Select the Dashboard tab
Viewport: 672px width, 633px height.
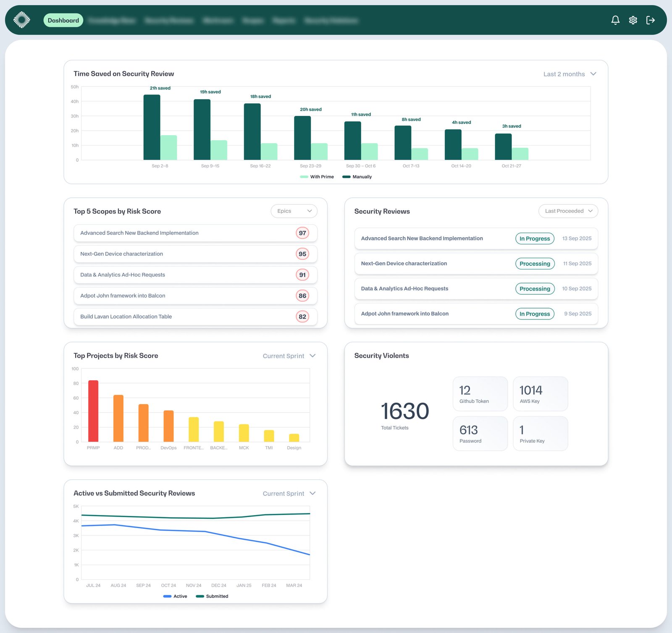[63, 20]
